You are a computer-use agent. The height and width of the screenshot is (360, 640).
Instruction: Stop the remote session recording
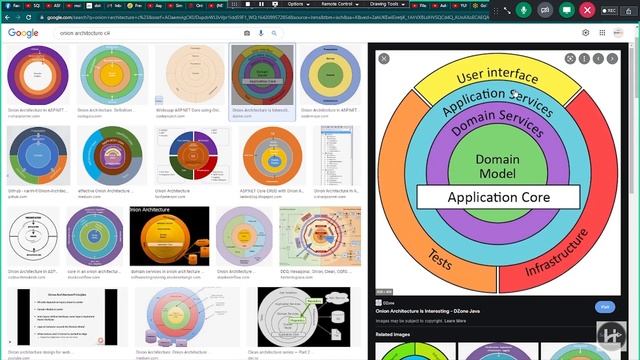[248, 4]
